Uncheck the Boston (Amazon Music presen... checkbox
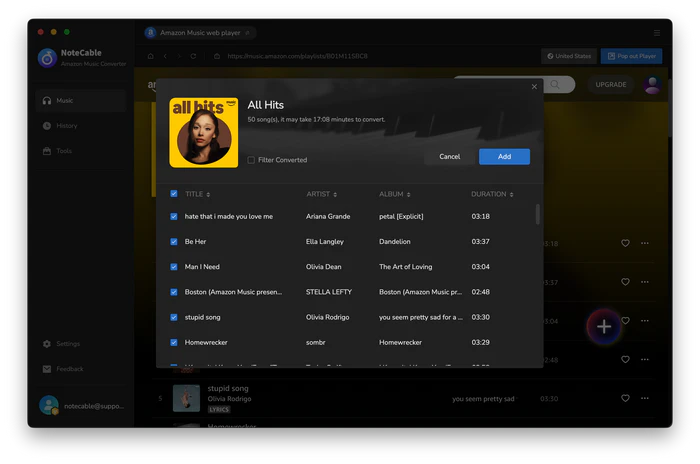The width and height of the screenshot is (700, 464). pyautogui.click(x=174, y=292)
